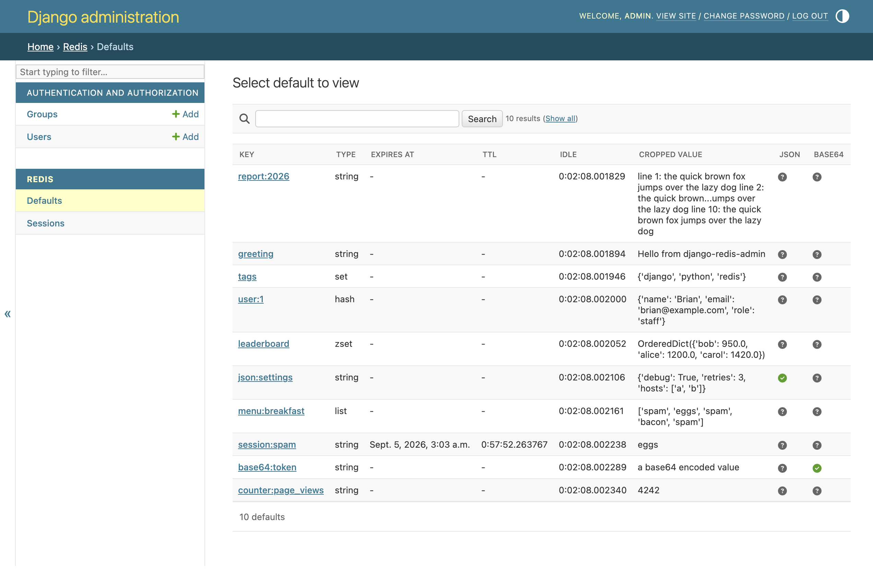This screenshot has width=873, height=588.
Task: Click JSON status icon for report:2026
Action: 782,177
